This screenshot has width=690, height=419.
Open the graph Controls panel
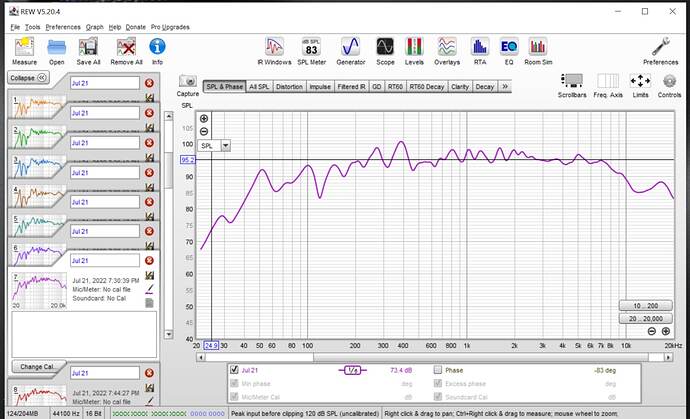(669, 85)
